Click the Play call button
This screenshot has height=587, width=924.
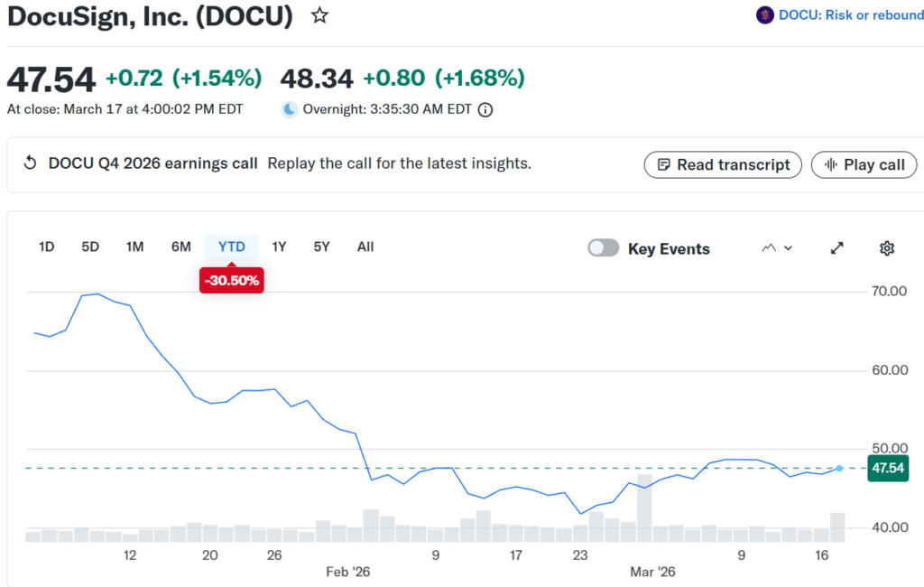[864, 164]
